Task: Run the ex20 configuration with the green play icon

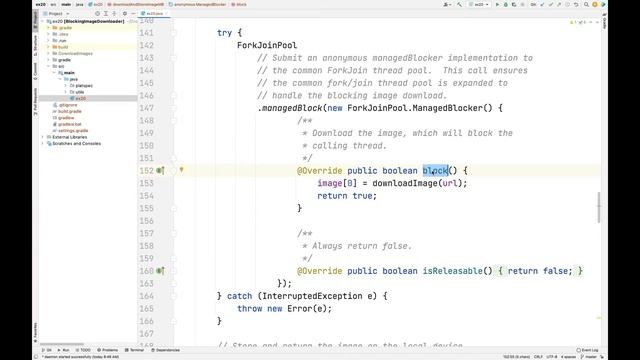Action: pyautogui.click(x=497, y=4)
